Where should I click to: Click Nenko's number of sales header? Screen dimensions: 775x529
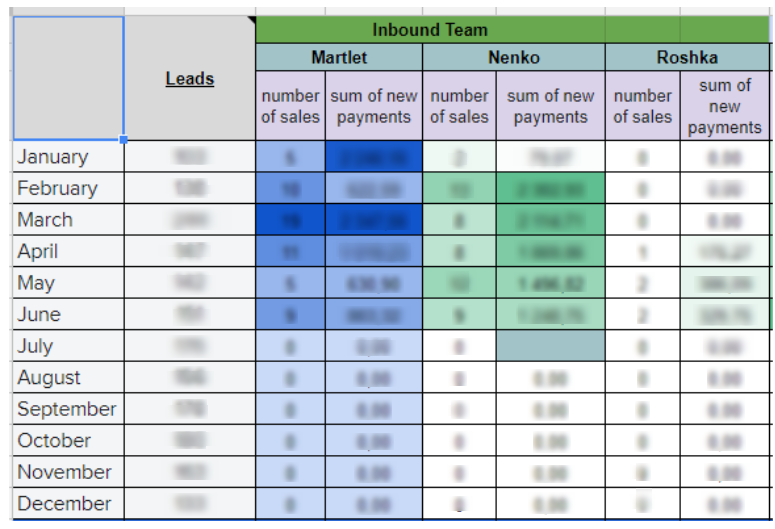459,106
